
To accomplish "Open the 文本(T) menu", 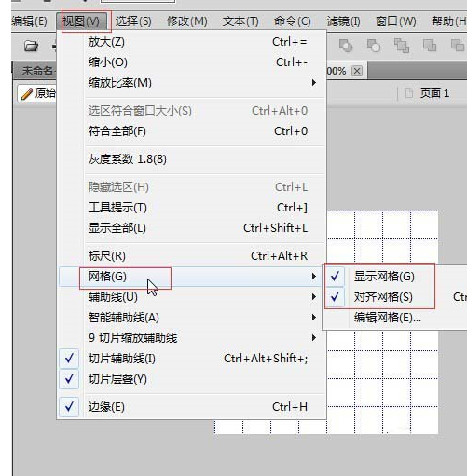I will [240, 21].
